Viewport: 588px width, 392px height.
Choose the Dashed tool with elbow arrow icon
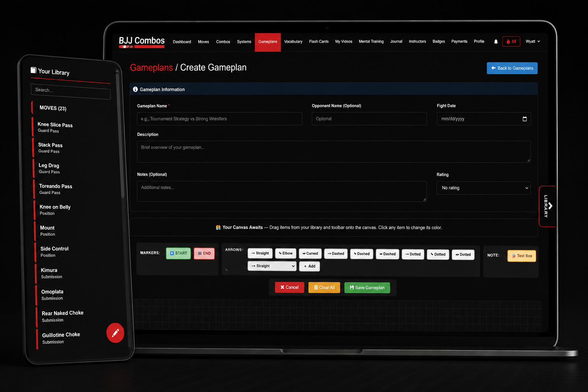tap(361, 254)
